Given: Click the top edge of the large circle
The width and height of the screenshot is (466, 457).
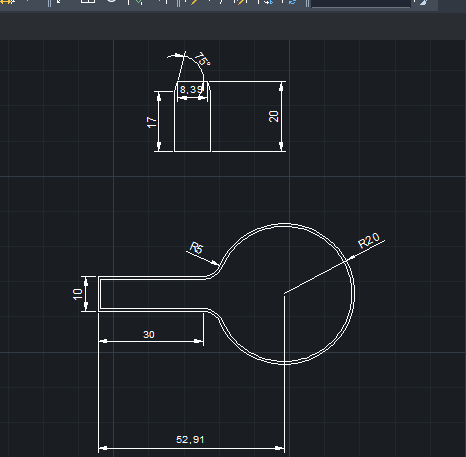Looking at the screenshot, I should pos(284,225).
